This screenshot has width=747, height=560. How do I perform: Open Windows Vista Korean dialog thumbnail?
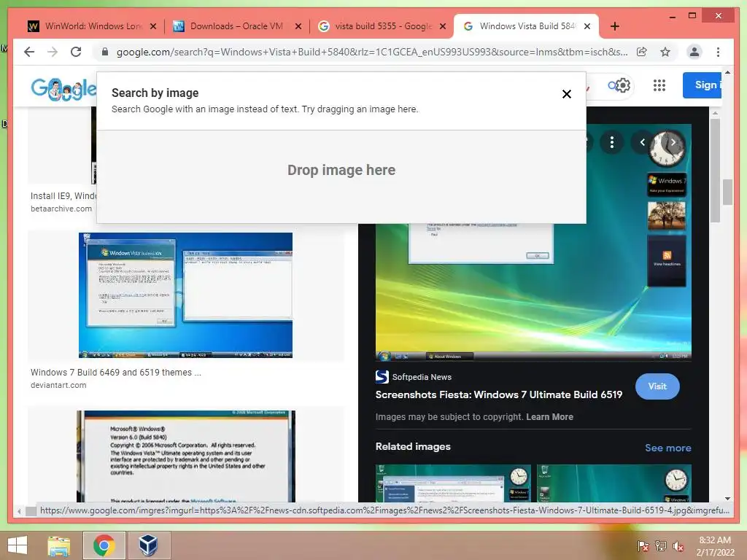[x=185, y=295]
